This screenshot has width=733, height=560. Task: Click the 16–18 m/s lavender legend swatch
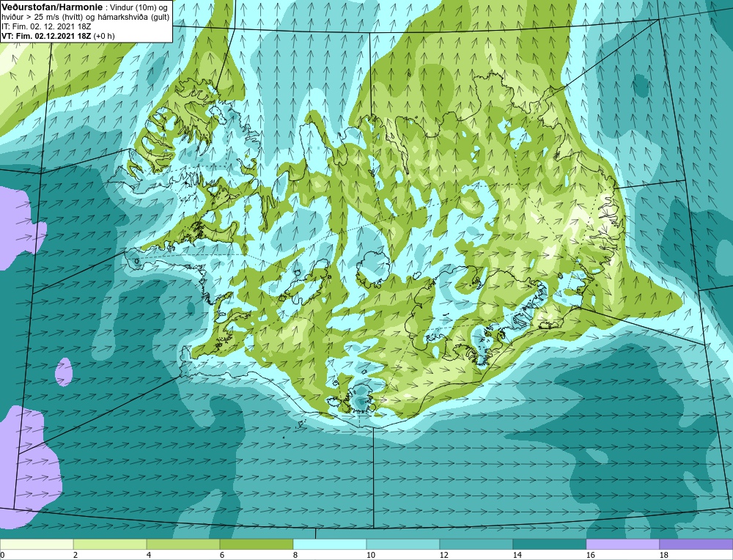pyautogui.click(x=622, y=545)
